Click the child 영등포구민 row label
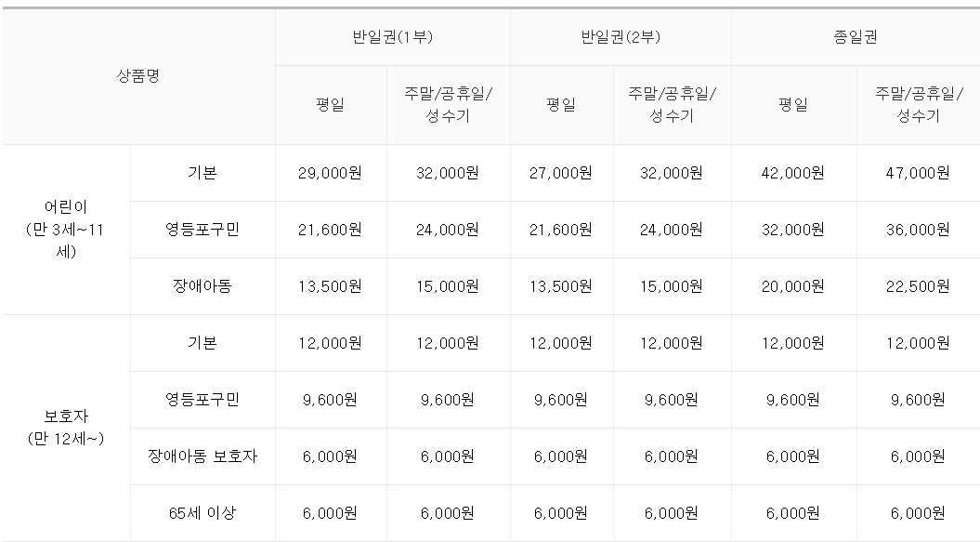Screen dimensions: 980x542 (203, 230)
